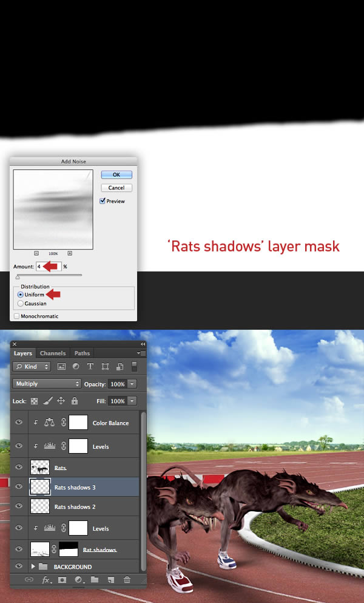
Task: Filter layers by smart objects icon
Action: click(120, 367)
